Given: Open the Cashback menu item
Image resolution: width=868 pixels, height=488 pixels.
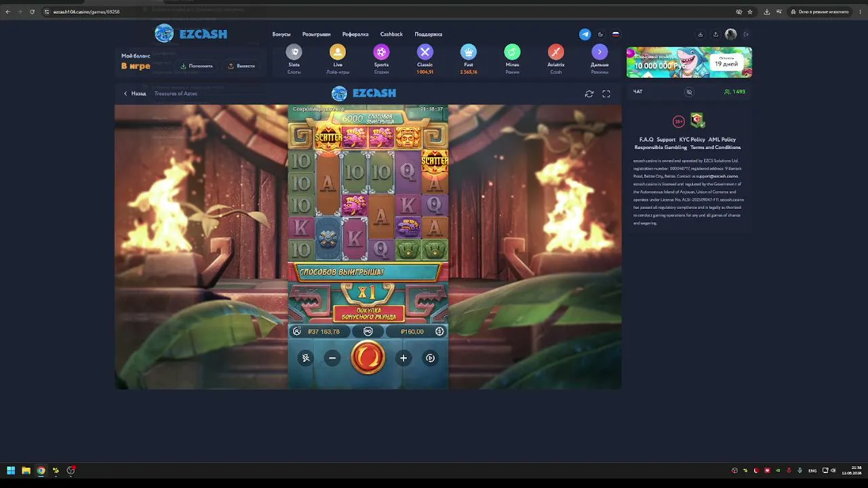Looking at the screenshot, I should pos(391,34).
